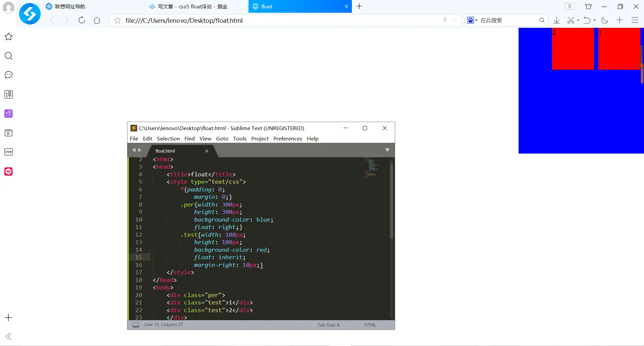Click the scissors screenshot tool

click(571, 20)
